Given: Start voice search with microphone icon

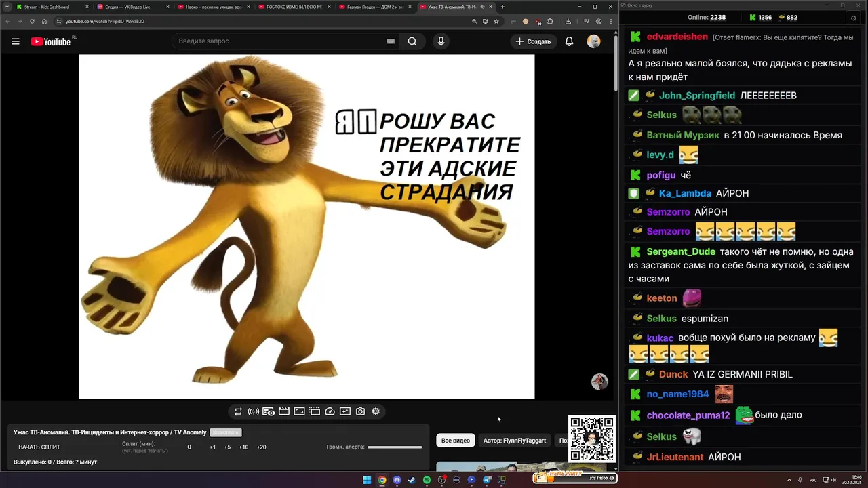Looking at the screenshot, I should pos(441,41).
